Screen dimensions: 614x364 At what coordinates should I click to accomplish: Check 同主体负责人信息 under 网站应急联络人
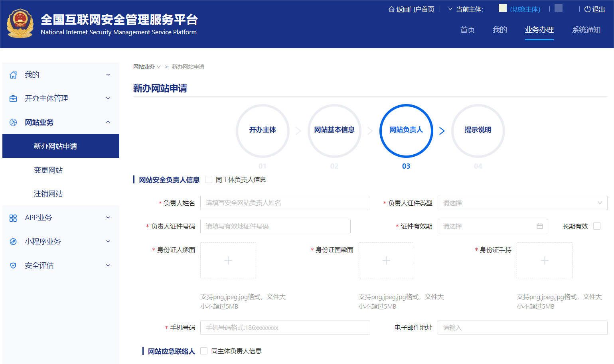(x=203, y=351)
